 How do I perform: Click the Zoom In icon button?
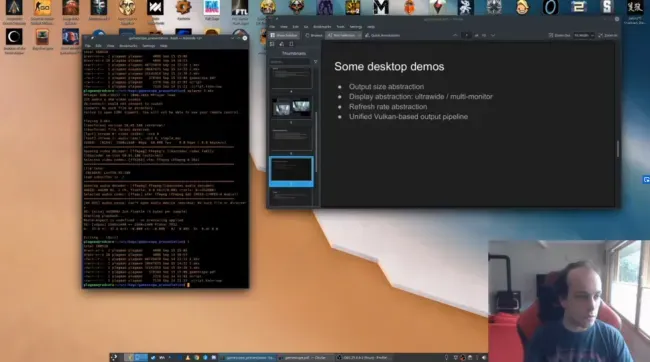(608, 36)
